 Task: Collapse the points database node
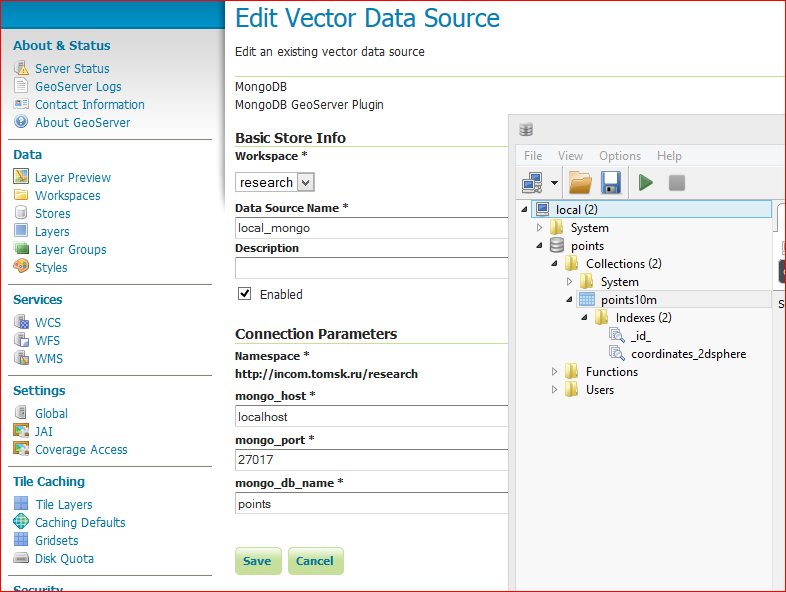coord(540,246)
